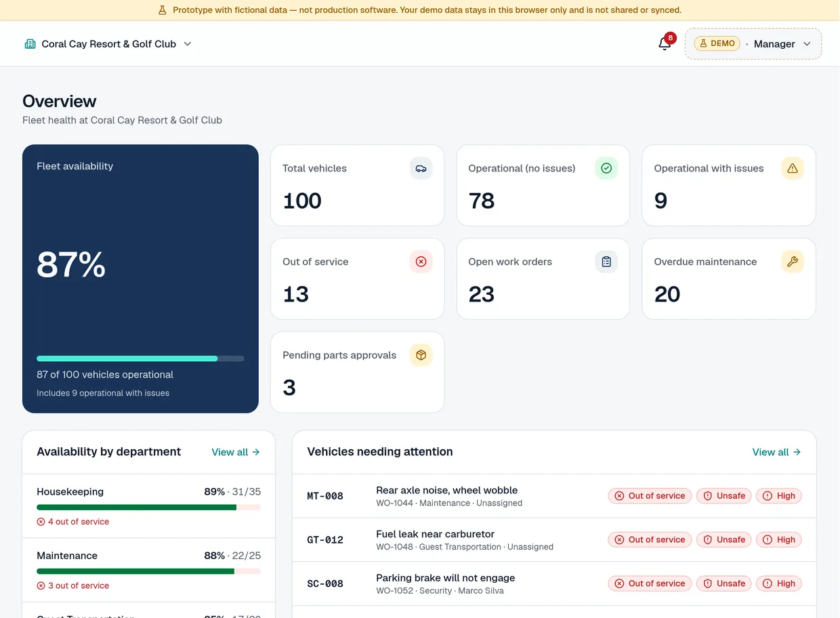Click the red X icon on Out of service card
The width and height of the screenshot is (840, 618).
[x=421, y=262]
